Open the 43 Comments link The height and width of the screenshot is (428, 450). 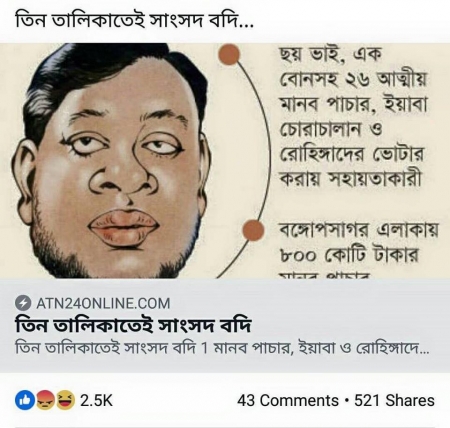(288, 401)
